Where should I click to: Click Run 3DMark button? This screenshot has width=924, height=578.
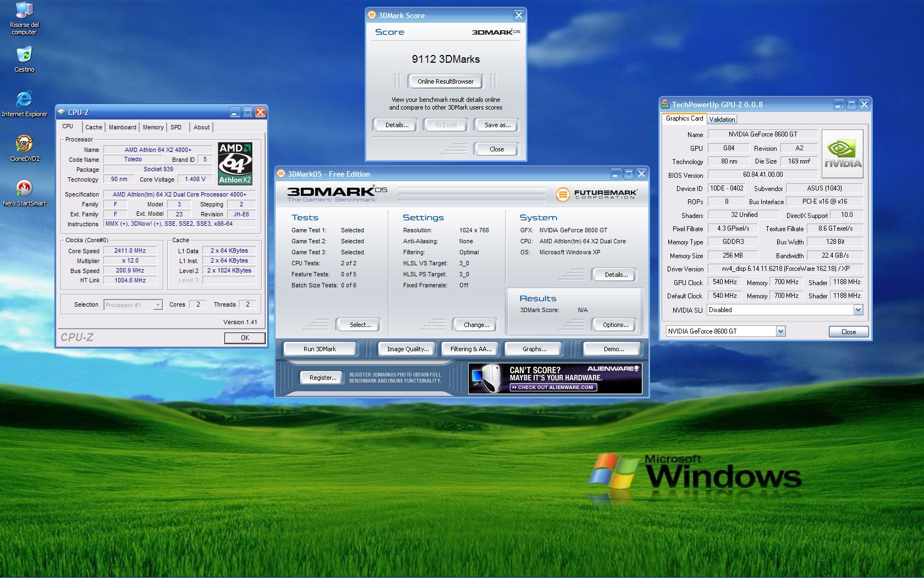point(320,349)
